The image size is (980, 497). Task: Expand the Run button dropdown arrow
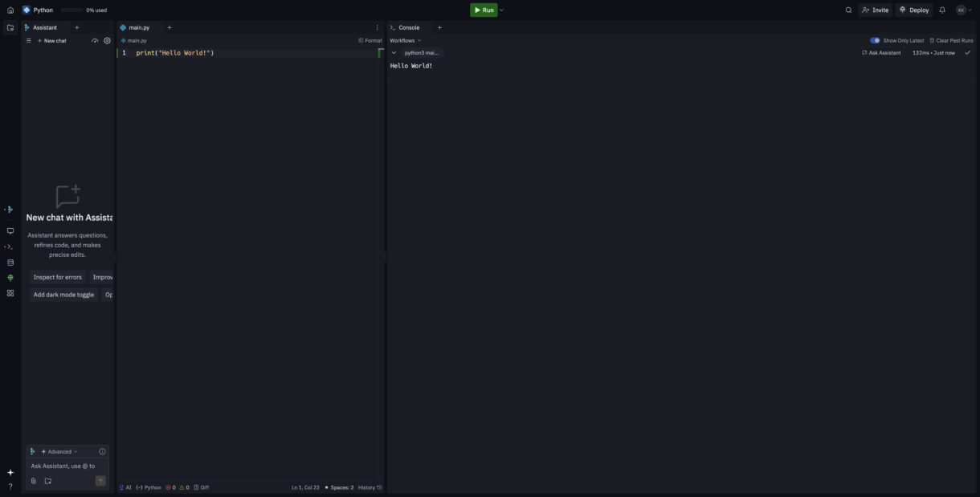502,10
